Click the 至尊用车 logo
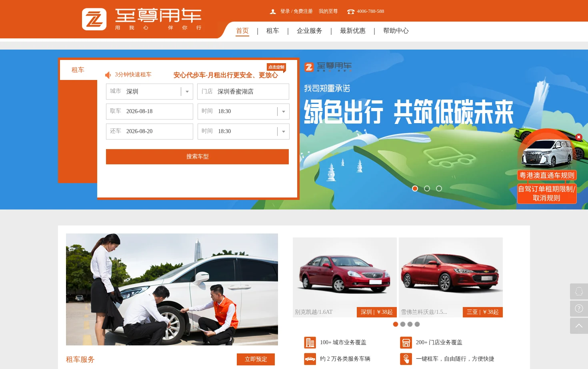This screenshot has width=588, height=369. pyautogui.click(x=142, y=19)
